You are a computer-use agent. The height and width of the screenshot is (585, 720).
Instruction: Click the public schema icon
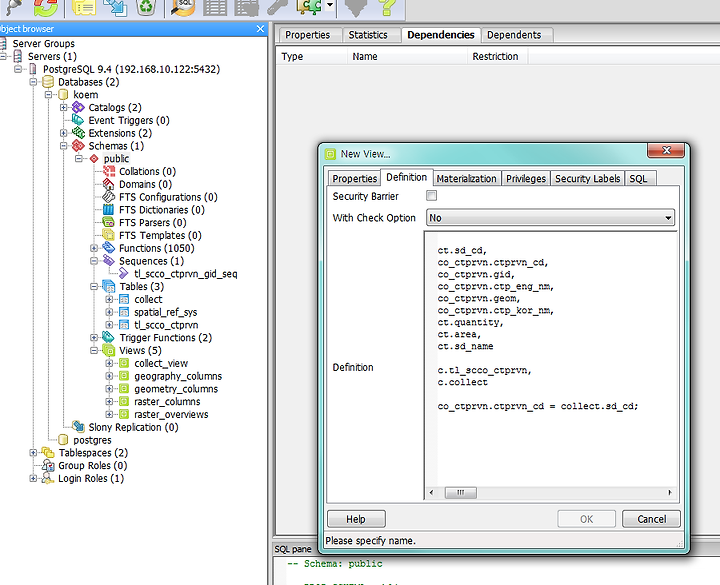[94, 159]
